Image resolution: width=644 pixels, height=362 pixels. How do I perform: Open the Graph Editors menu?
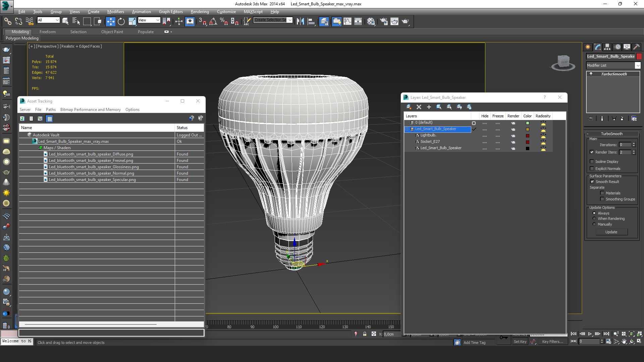[171, 12]
